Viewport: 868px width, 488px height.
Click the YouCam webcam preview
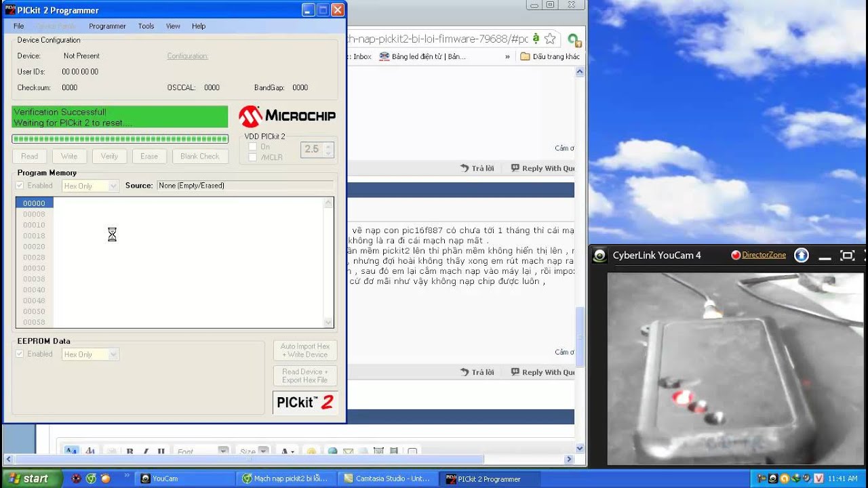[x=735, y=369]
